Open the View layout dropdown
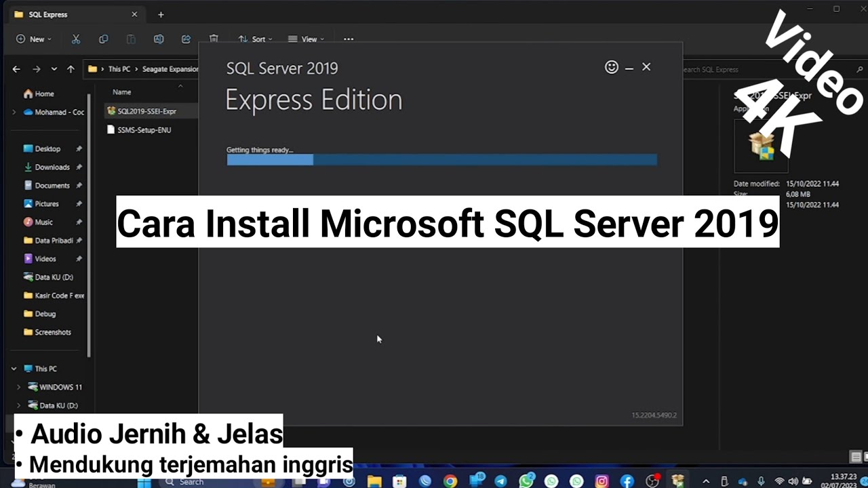This screenshot has width=868, height=488. pyautogui.click(x=306, y=39)
